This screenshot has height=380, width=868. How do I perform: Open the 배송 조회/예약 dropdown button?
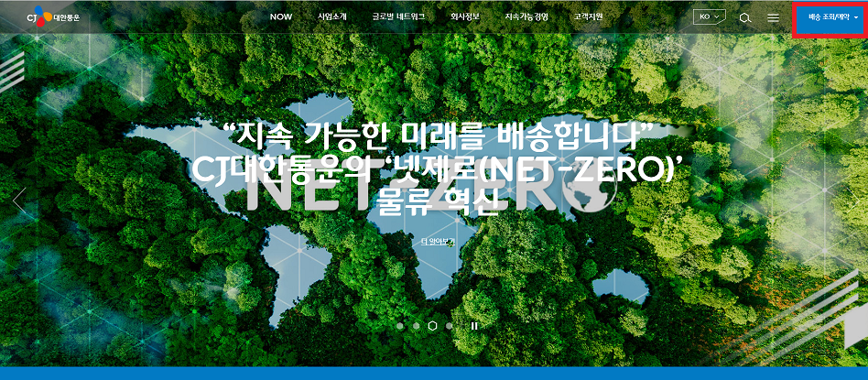(830, 19)
